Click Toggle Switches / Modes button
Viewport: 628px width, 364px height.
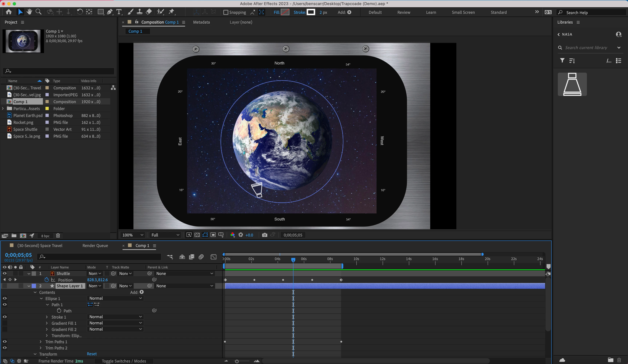[x=124, y=361]
